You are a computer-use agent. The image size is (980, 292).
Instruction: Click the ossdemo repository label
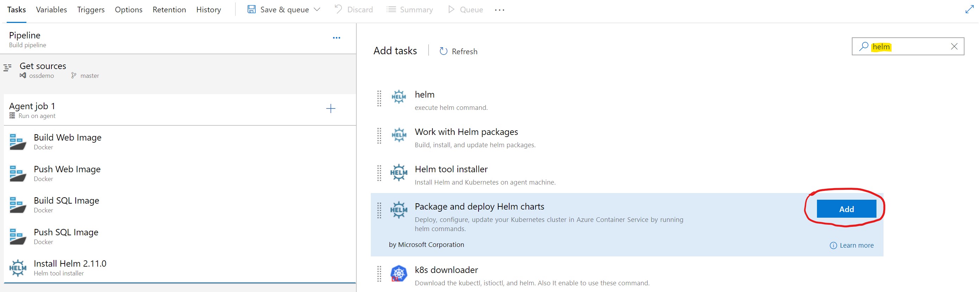(x=37, y=76)
